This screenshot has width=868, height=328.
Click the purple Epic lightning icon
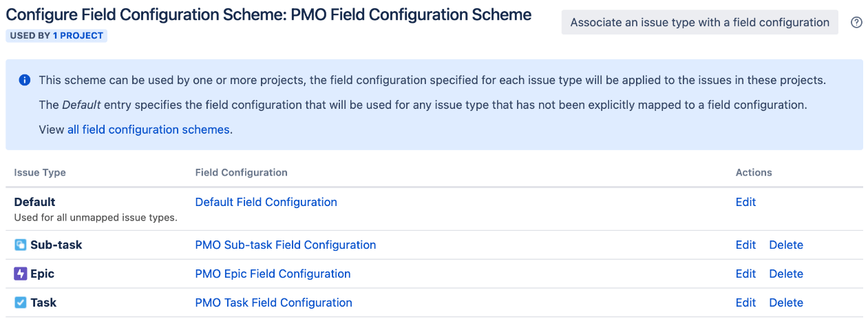21,274
